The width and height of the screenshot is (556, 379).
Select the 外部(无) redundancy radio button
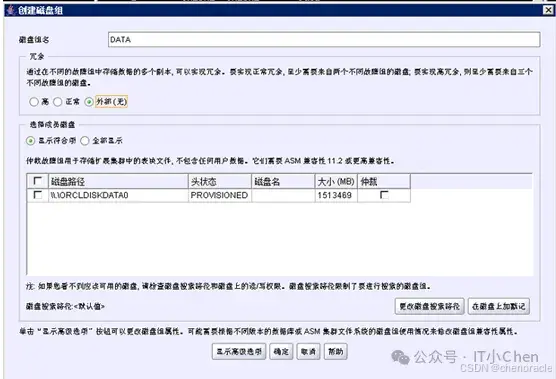point(89,102)
